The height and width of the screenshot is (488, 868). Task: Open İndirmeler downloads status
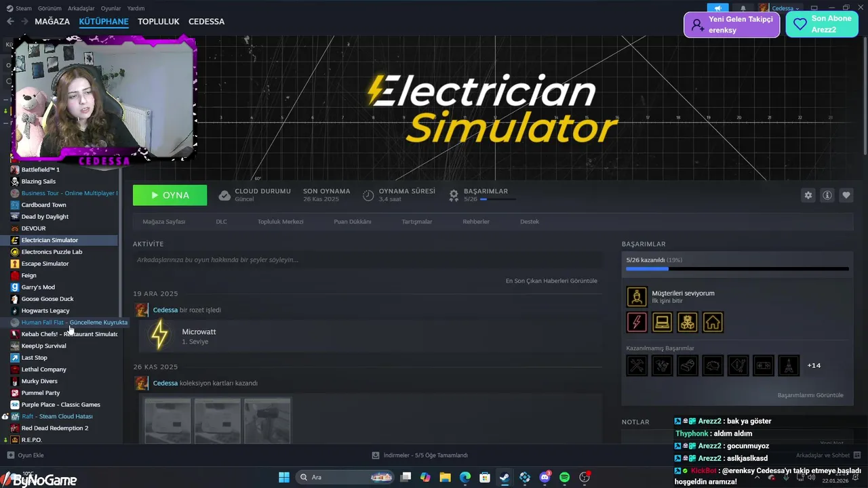tap(420, 455)
